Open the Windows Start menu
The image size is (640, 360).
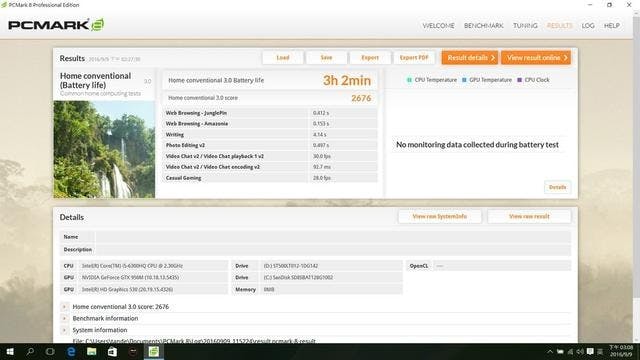pos(10,351)
